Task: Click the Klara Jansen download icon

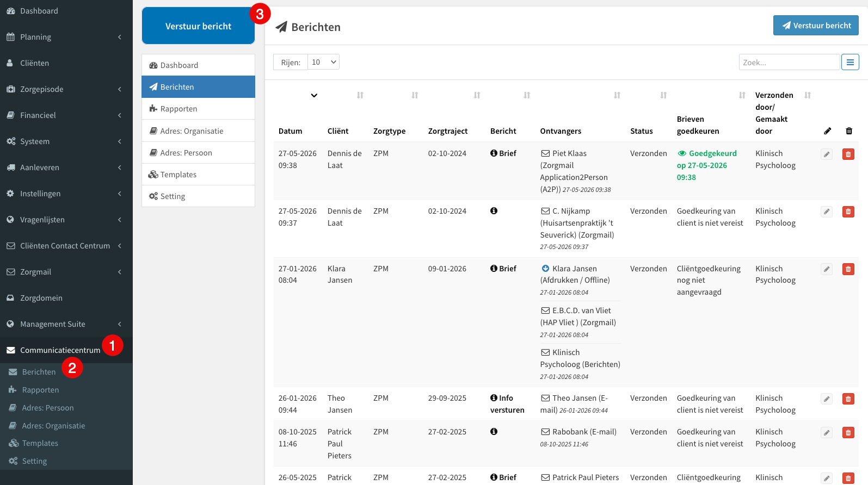Action: coord(545,269)
